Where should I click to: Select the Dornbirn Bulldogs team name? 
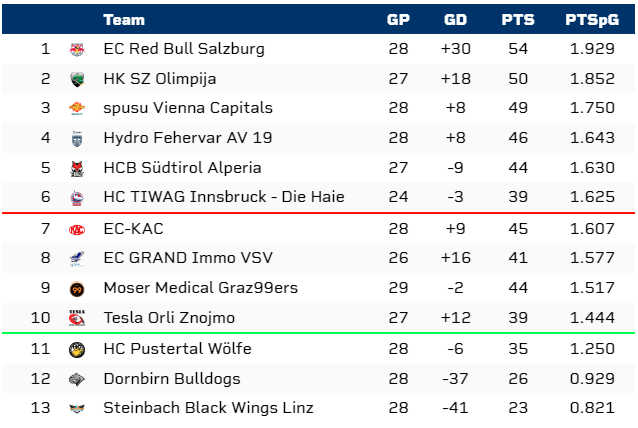tap(171, 379)
